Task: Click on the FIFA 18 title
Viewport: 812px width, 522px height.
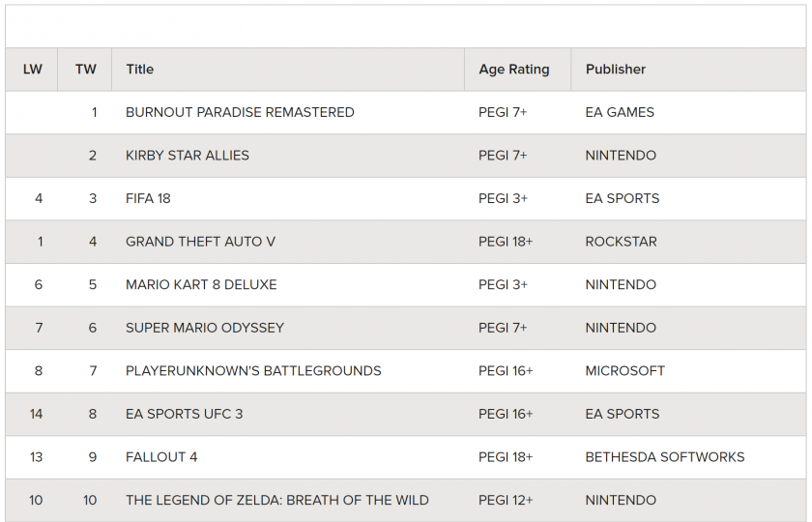Action: point(148,198)
